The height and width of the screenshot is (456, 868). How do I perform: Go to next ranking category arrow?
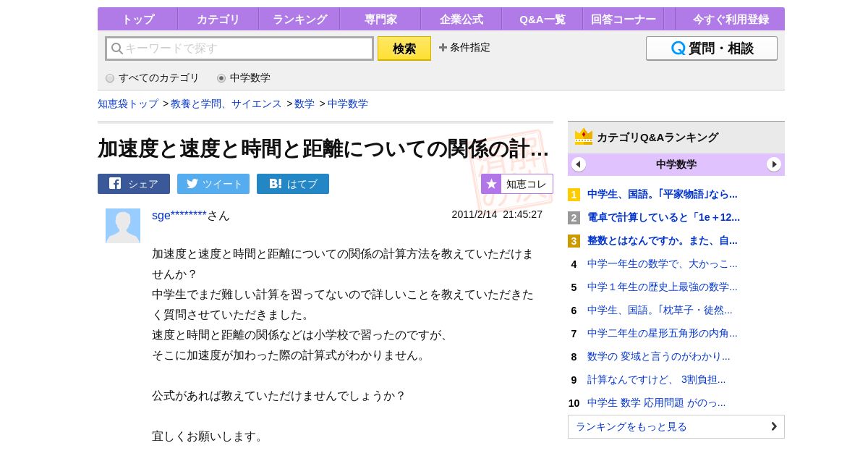coord(774,164)
